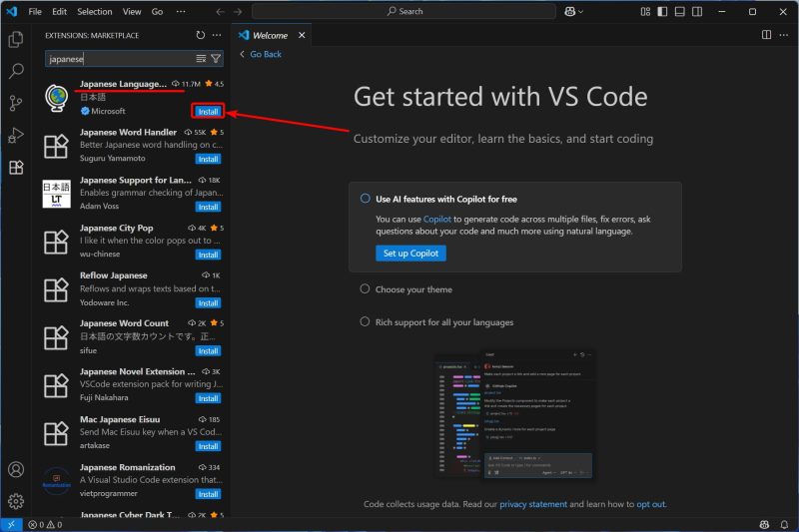The width and height of the screenshot is (799, 532).
Task: Expand the hidden menu items ellipsis
Action: pos(181,11)
